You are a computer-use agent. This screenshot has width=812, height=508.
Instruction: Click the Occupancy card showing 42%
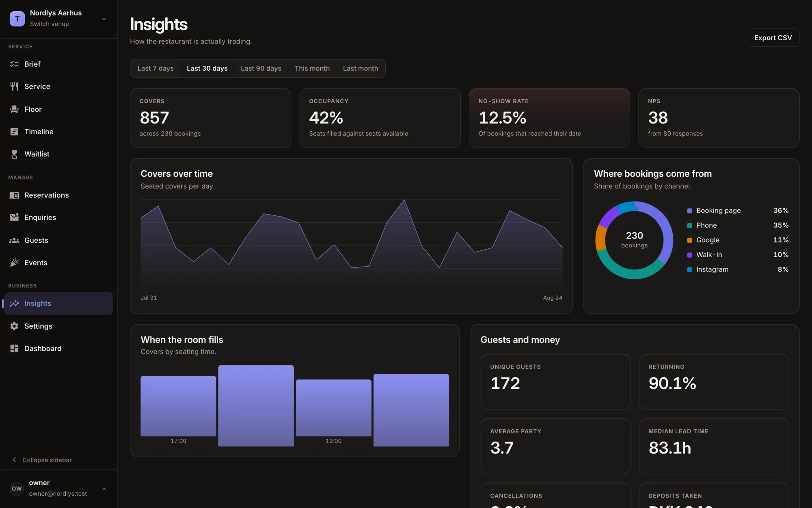[x=380, y=118]
